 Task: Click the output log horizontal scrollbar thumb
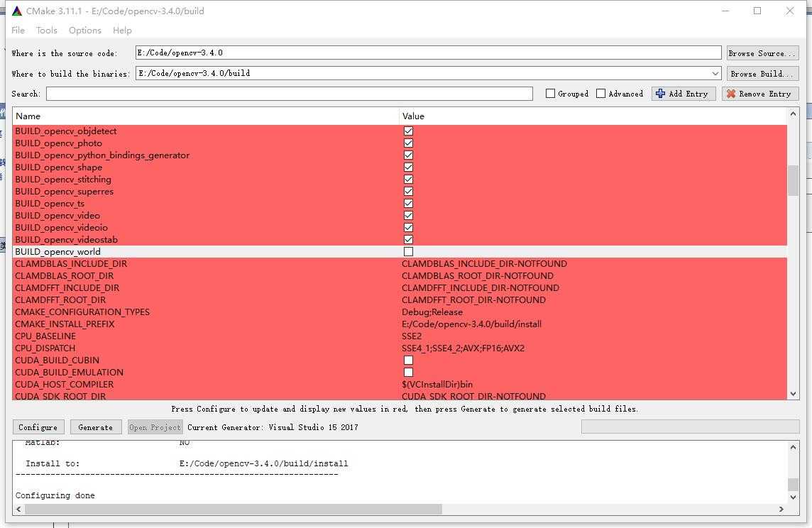[x=233, y=510]
